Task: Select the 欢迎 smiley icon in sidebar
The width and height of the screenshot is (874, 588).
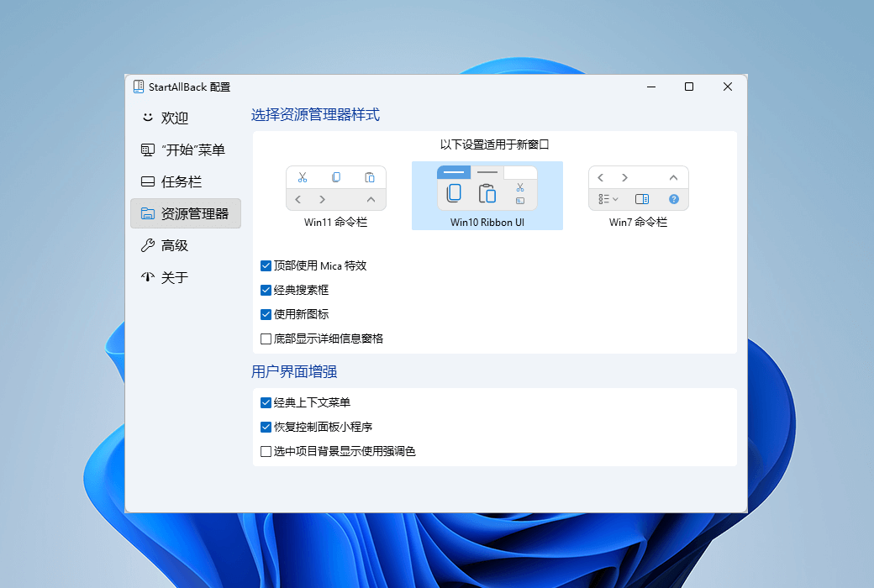Action: point(147,118)
